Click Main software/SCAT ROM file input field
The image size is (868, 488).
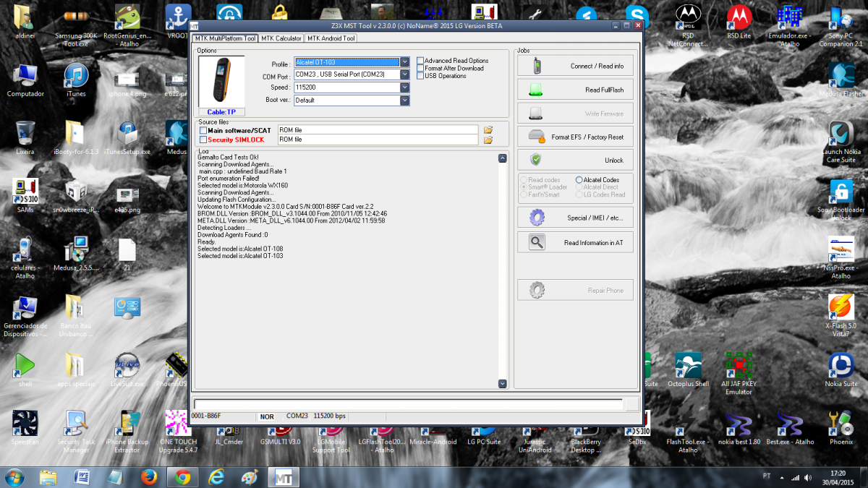(378, 130)
